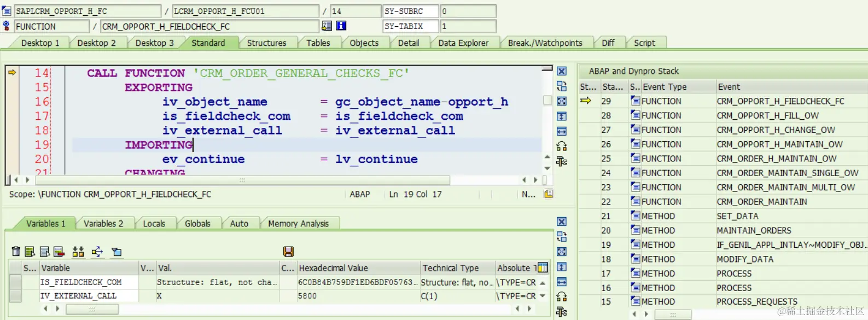Click the program icon next to SAPLCRM_OPPORT_H_FC
Image resolution: width=868 pixels, height=320 pixels.
(x=7, y=10)
